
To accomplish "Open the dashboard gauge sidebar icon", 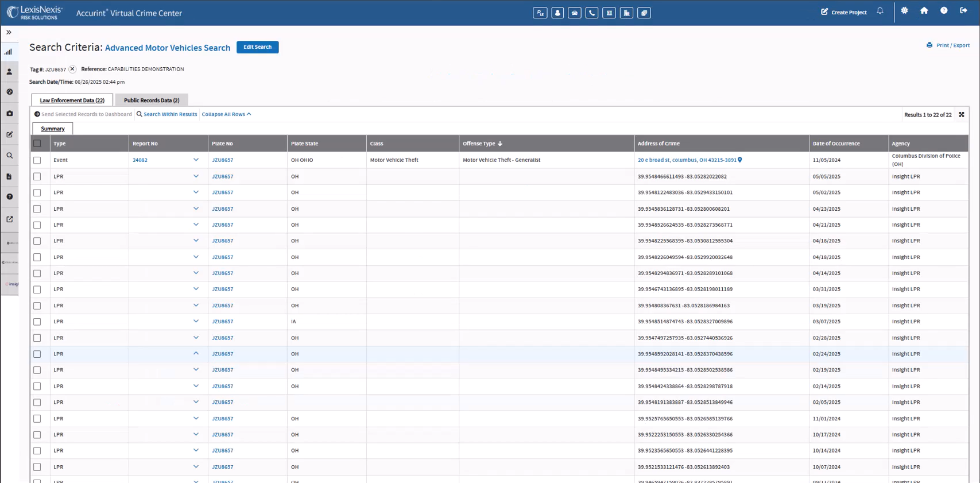I will [x=9, y=92].
